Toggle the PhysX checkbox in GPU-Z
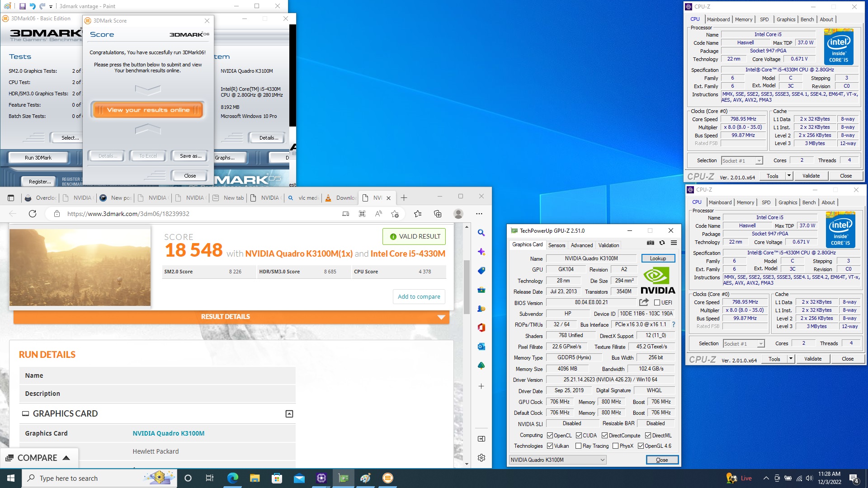Image resolution: width=868 pixels, height=488 pixels. click(x=615, y=446)
